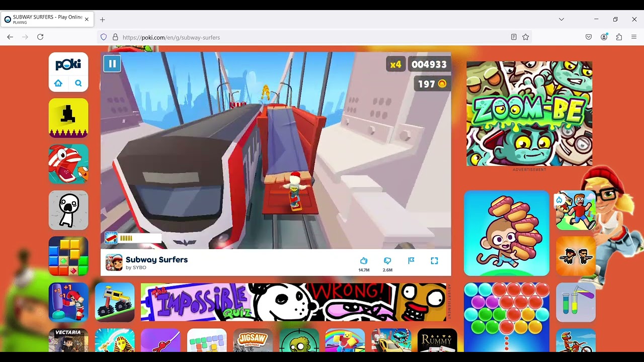Open tracking protection shield icon
644x362 pixels.
(104, 37)
